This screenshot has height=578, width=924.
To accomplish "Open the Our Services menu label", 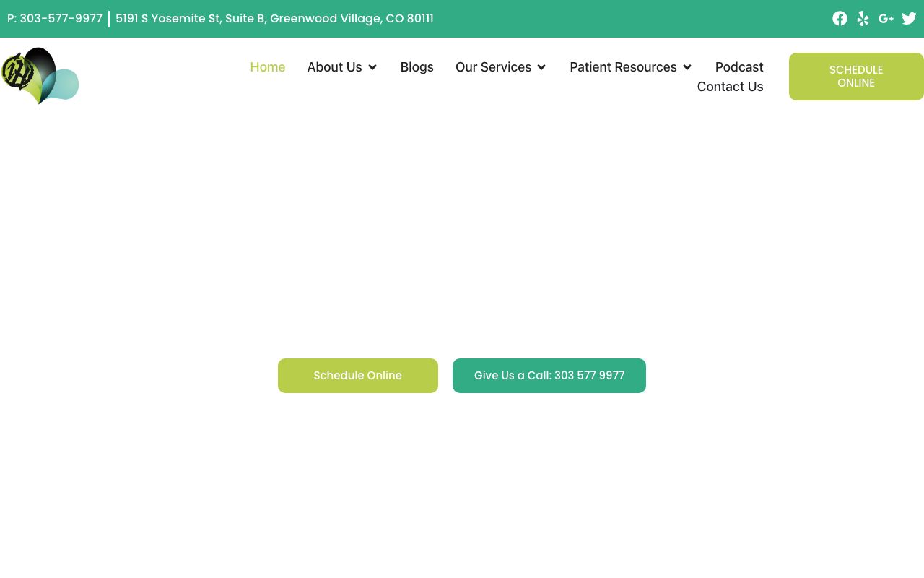I will [x=493, y=67].
